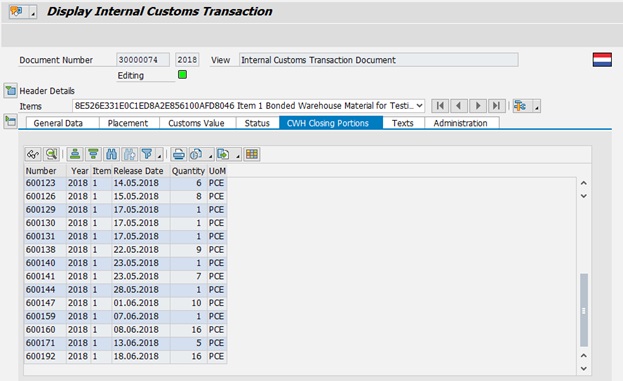Switch to the Texts tab

pyautogui.click(x=402, y=123)
